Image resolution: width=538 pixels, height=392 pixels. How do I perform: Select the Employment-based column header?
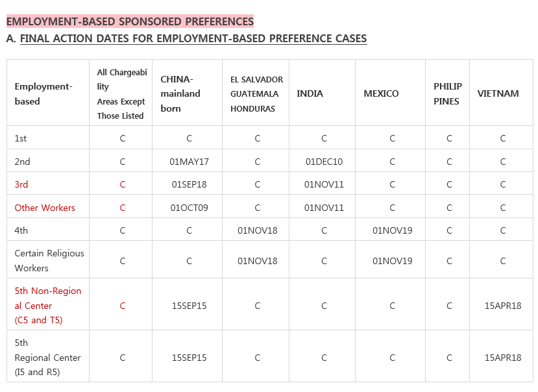click(43, 93)
